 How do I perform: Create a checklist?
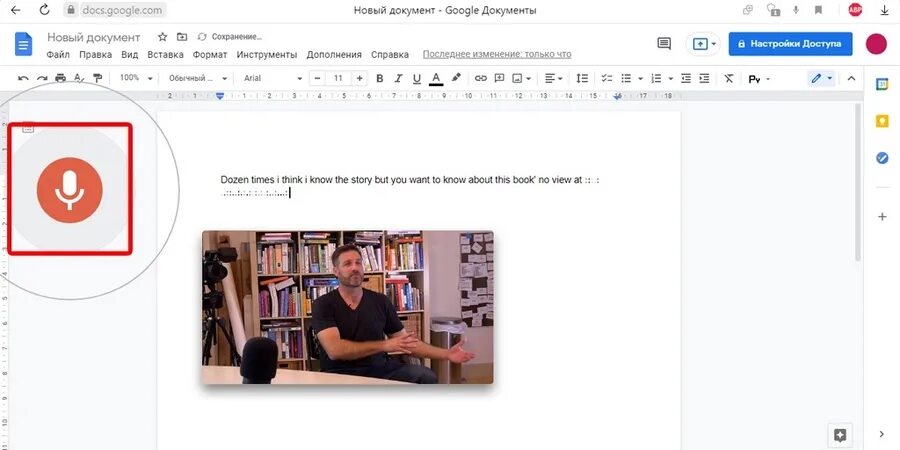607,78
